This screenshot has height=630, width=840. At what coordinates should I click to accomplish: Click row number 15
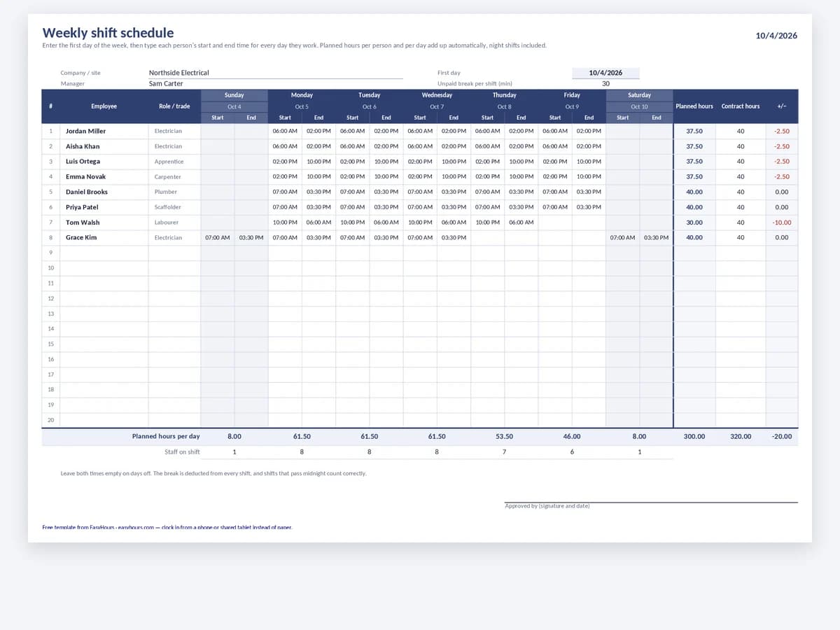point(51,344)
